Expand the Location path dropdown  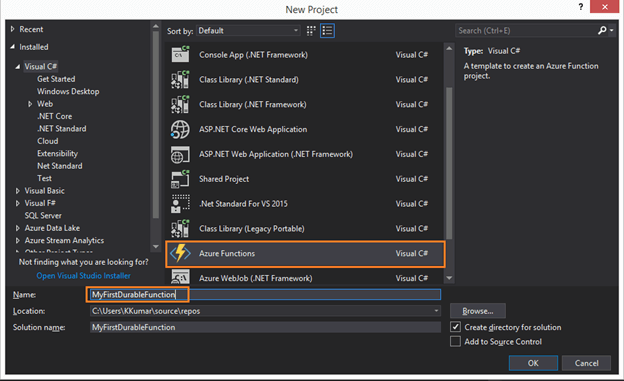click(436, 311)
